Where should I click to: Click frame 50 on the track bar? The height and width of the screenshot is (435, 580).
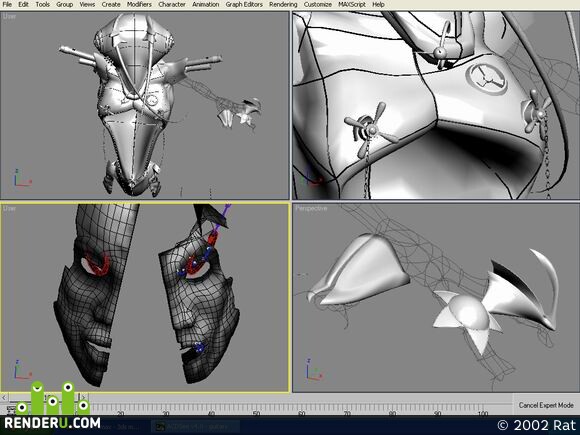(256, 413)
